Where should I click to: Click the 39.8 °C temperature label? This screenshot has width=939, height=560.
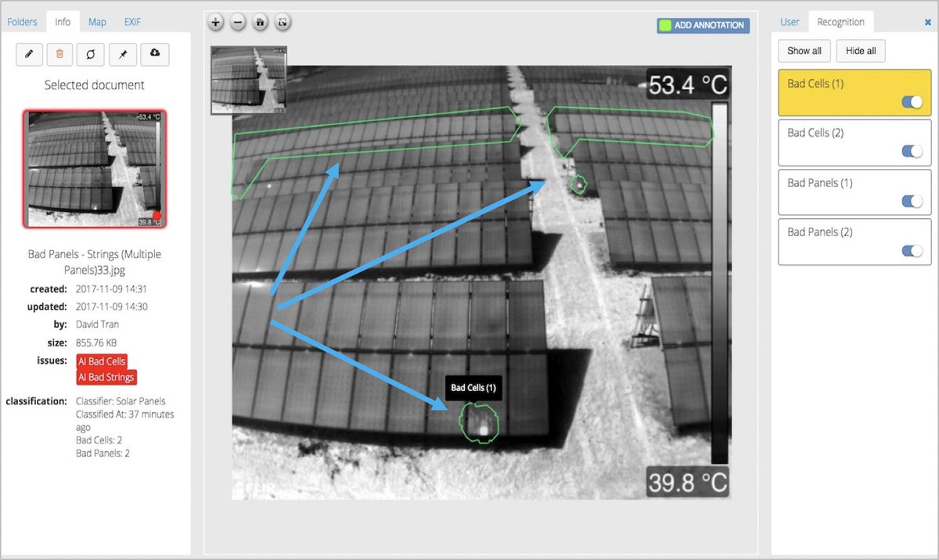[687, 480]
